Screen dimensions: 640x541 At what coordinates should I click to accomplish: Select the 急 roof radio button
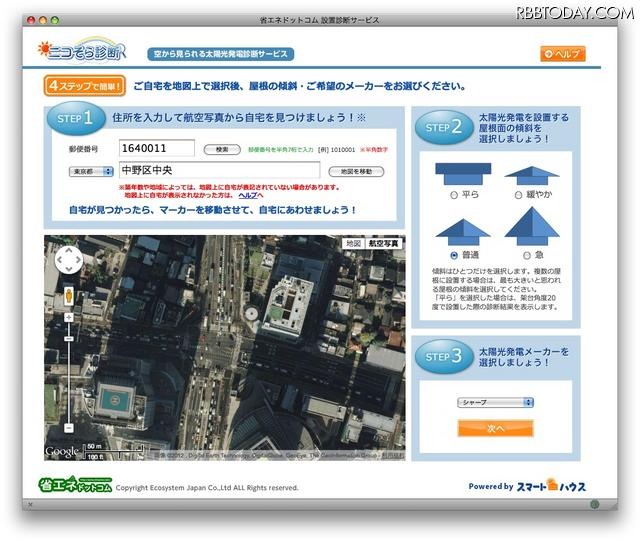527,255
